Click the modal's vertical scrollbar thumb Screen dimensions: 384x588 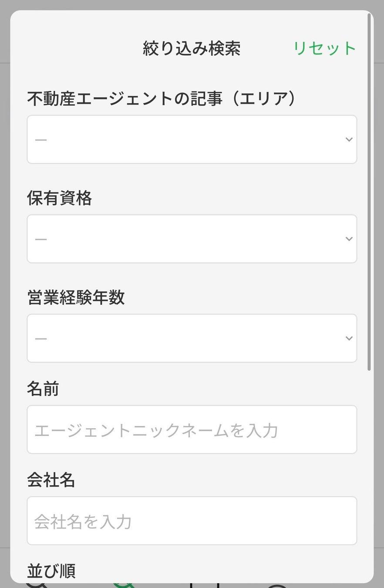tap(369, 192)
